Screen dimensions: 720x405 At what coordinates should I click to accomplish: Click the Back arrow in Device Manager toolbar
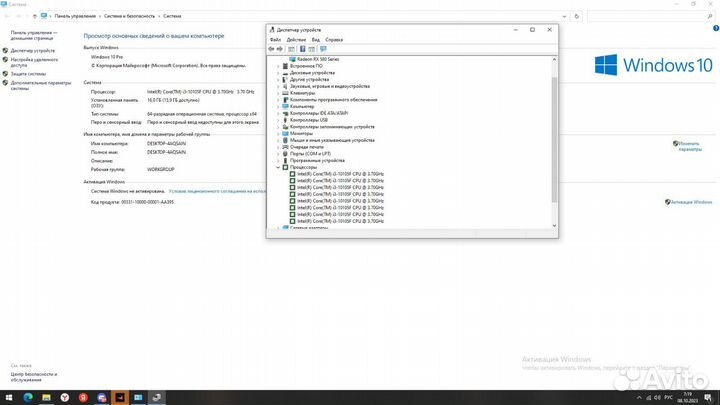271,49
